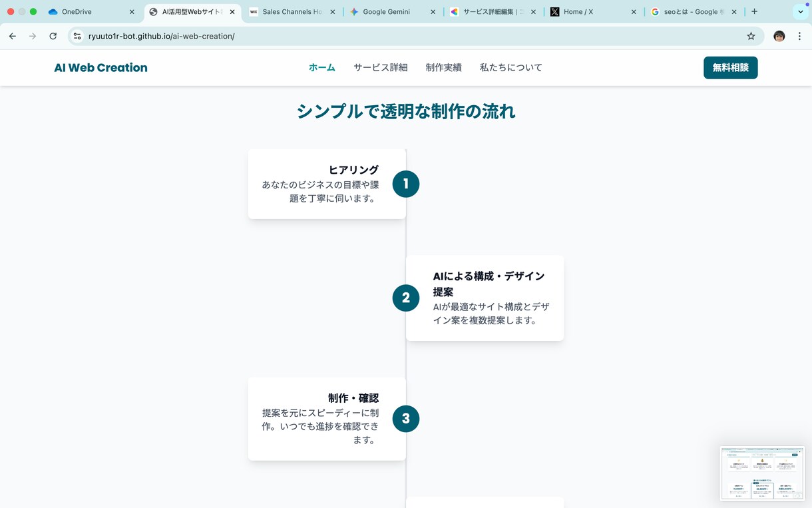Click the browser forward arrow
Screen dimensions: 812x508
[x=33, y=36]
